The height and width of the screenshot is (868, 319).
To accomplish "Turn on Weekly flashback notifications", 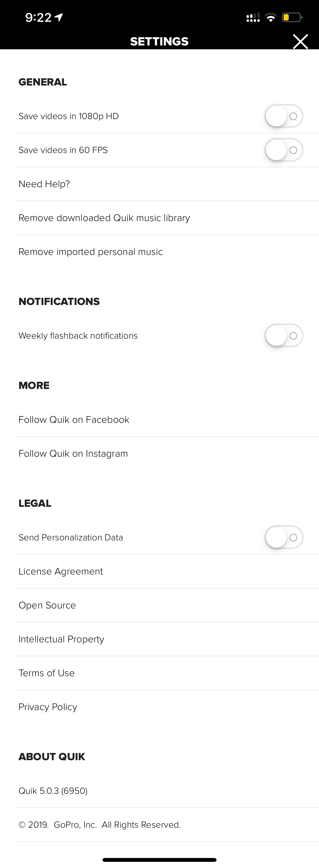I will tap(284, 336).
